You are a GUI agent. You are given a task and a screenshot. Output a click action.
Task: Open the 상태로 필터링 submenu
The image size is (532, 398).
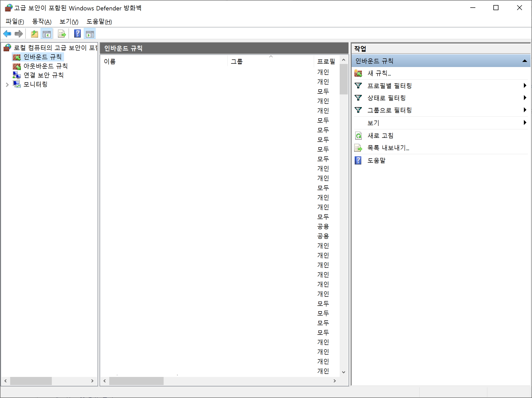coord(386,98)
